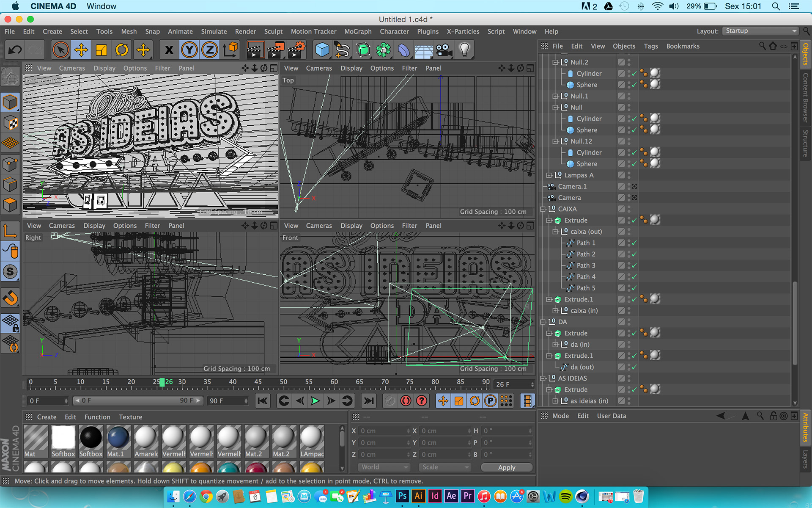Click the Apply button
812x508 pixels.
506,467
